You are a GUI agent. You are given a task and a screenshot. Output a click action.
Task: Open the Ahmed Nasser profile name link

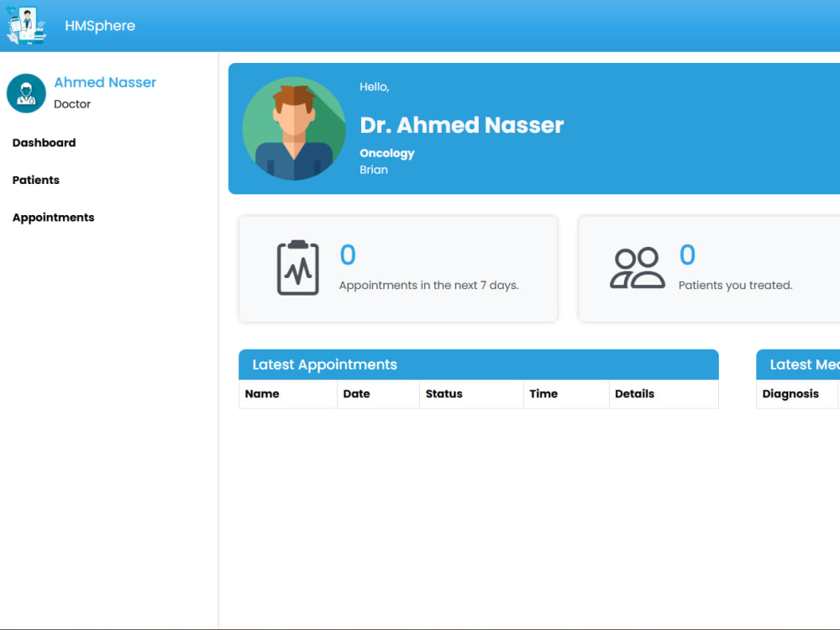pyautogui.click(x=105, y=82)
